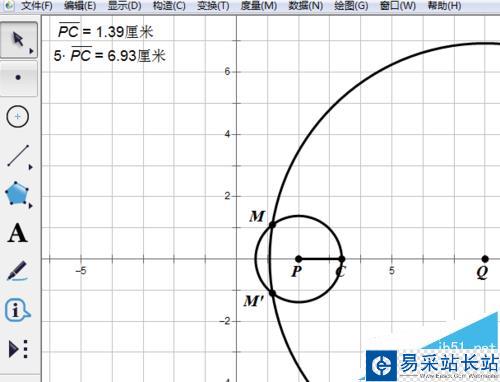
Task: Open the 变换(T) menu
Action: tap(213, 6)
